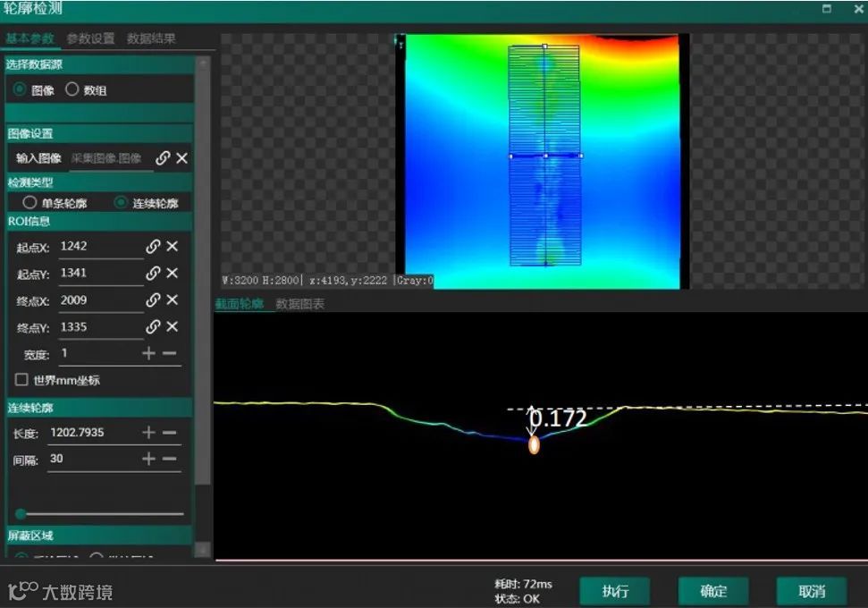The height and width of the screenshot is (608, 868).
Task: Click the 确定 confirm button
Action: (713, 591)
